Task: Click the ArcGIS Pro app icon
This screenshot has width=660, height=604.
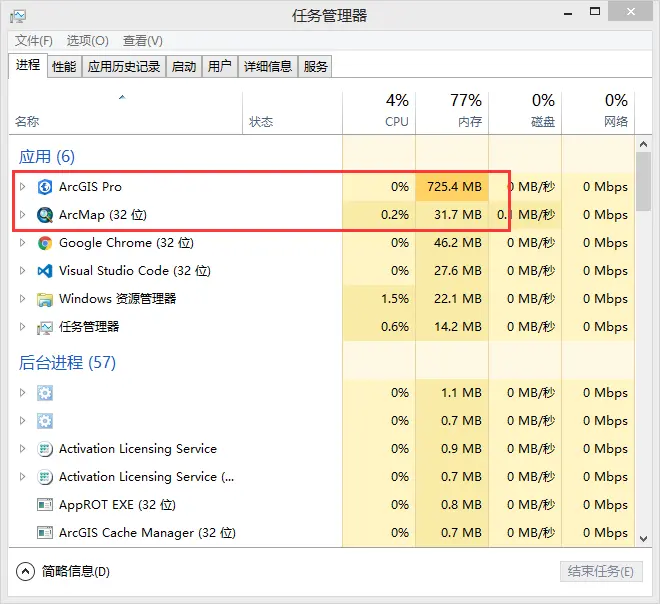Action: [45, 187]
